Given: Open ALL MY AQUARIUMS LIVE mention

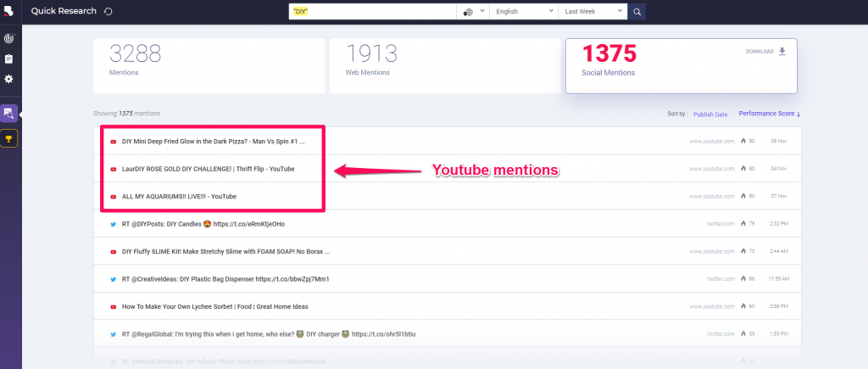Looking at the screenshot, I should 180,197.
